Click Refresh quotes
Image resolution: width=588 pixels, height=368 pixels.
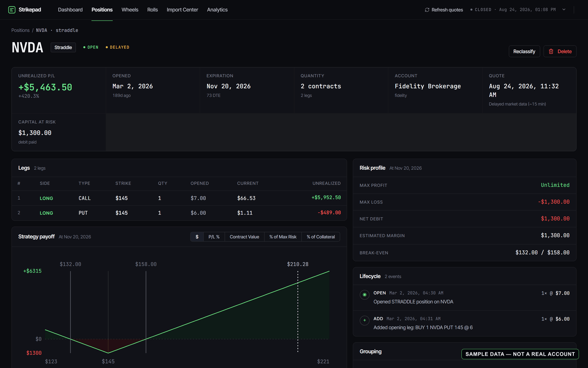tap(444, 10)
